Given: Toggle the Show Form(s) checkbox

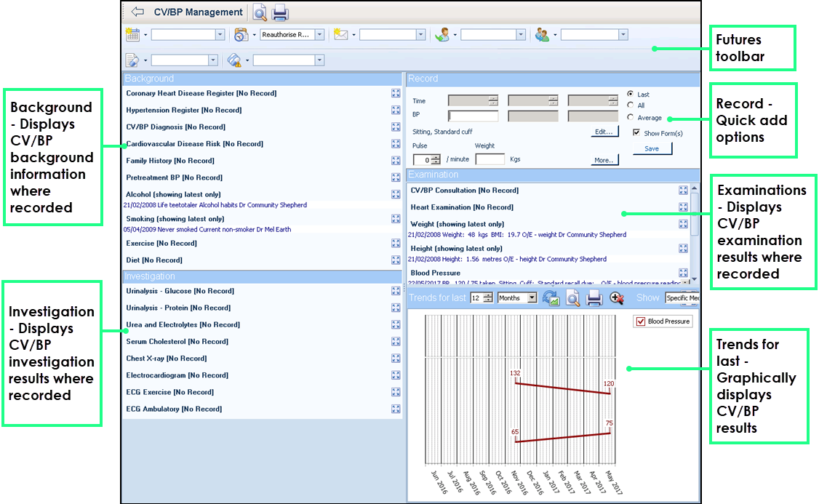Looking at the screenshot, I should click(x=636, y=133).
